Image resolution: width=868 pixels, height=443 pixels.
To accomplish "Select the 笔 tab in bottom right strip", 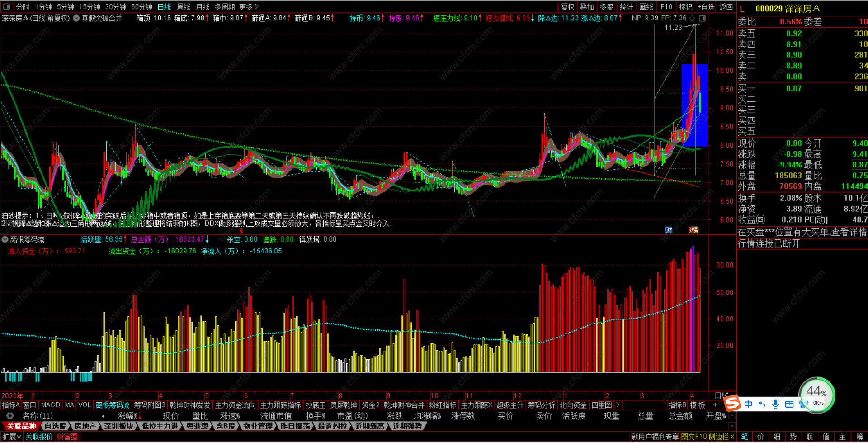I will pos(745,437).
